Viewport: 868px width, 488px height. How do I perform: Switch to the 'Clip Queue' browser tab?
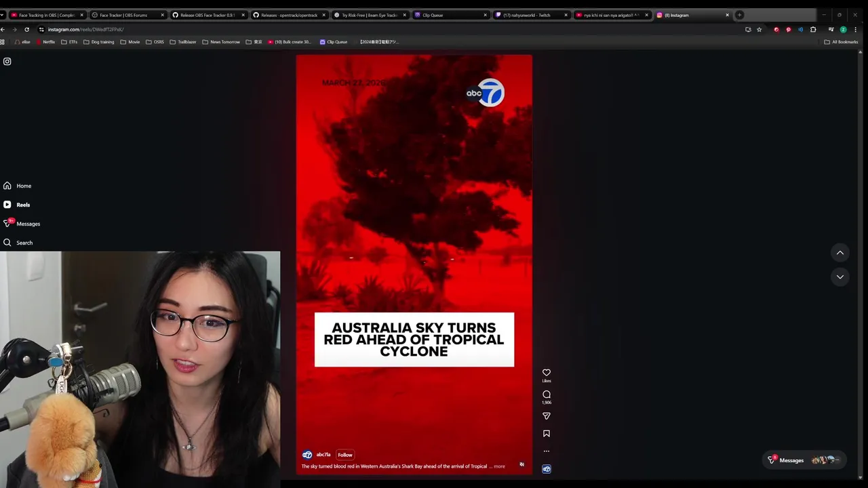pos(450,15)
